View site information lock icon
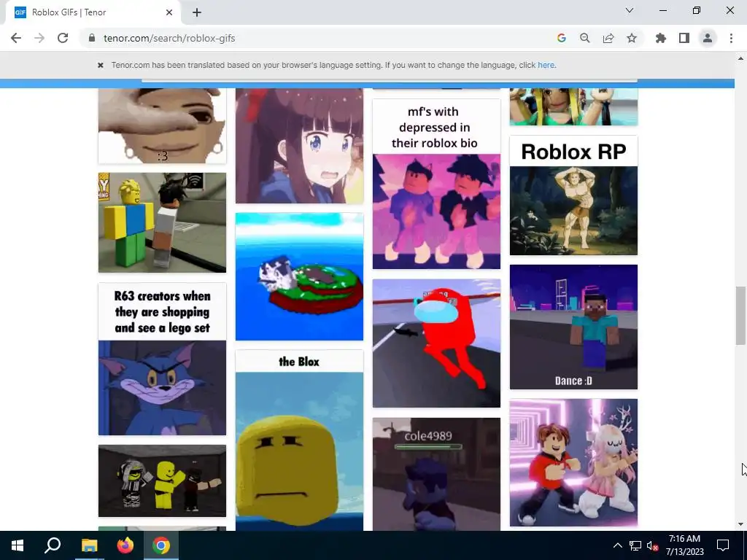The width and height of the screenshot is (747, 560). (x=92, y=38)
